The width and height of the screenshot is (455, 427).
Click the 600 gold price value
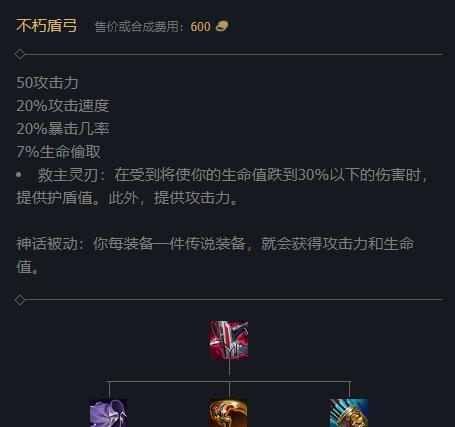click(200, 27)
